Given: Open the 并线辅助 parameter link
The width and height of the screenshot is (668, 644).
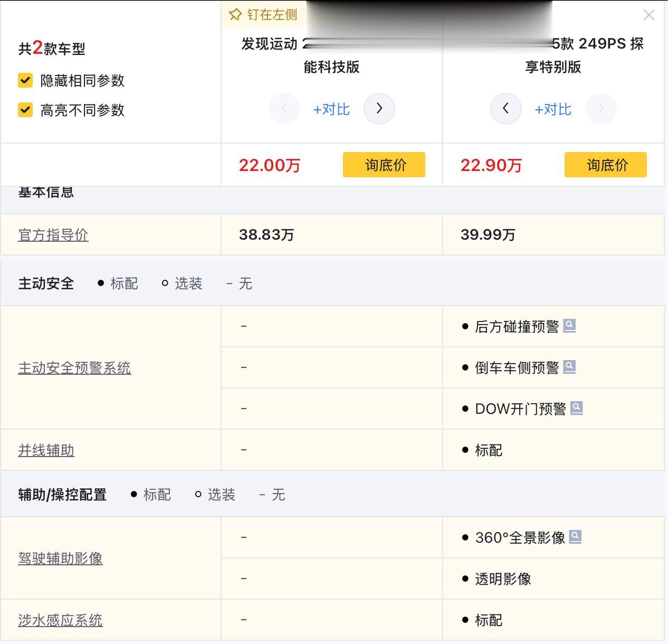Looking at the screenshot, I should (x=46, y=450).
